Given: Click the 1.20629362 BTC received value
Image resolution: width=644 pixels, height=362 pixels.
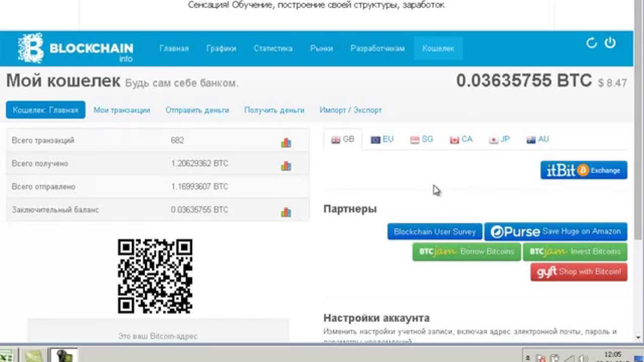Looking at the screenshot, I should [x=199, y=163].
